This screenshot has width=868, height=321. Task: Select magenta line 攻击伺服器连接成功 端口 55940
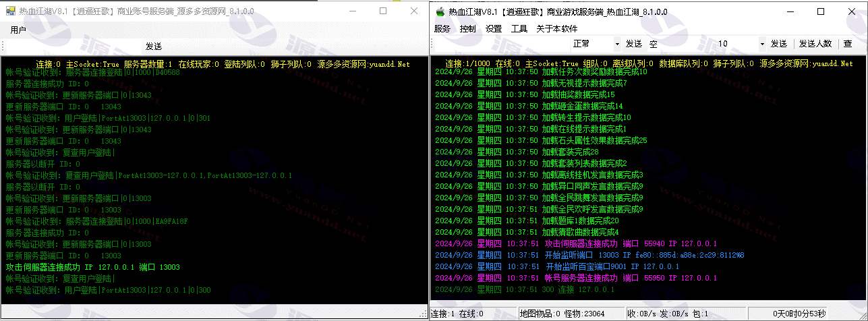[x=576, y=244]
